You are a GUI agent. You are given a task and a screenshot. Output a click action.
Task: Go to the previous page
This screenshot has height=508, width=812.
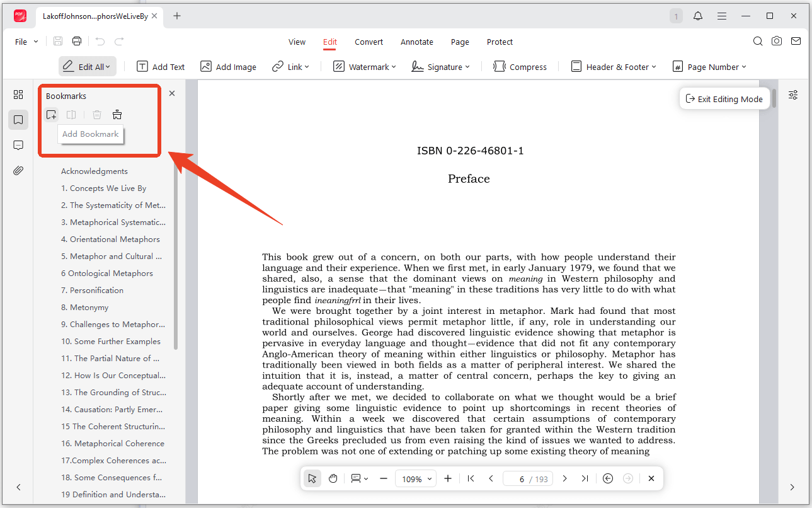click(x=491, y=478)
